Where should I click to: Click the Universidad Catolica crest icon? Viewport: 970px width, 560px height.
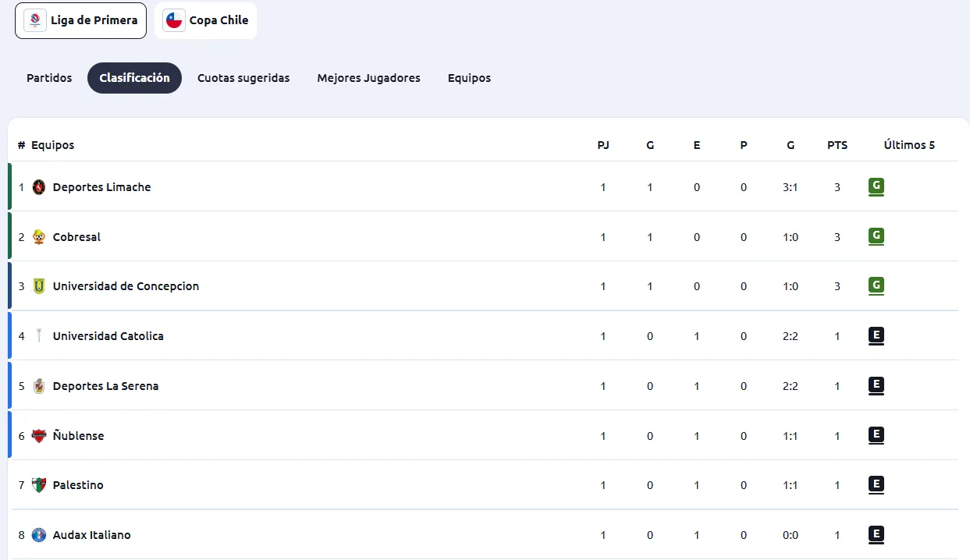point(39,336)
